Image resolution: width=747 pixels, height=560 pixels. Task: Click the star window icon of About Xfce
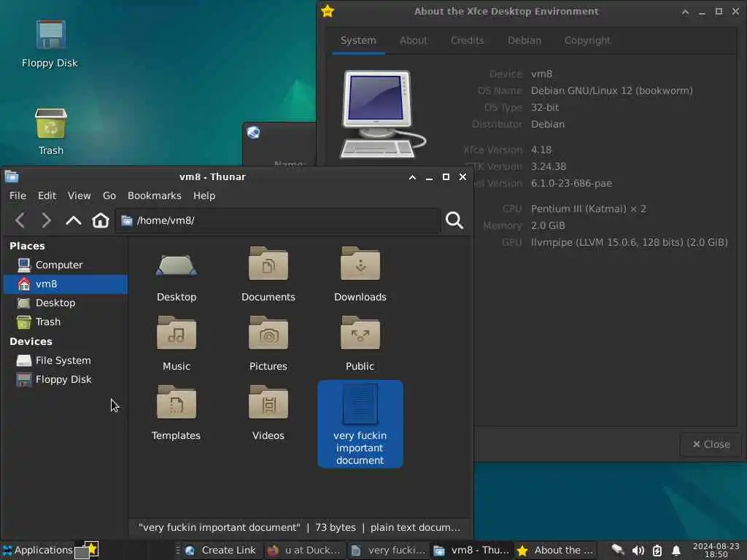328,11
